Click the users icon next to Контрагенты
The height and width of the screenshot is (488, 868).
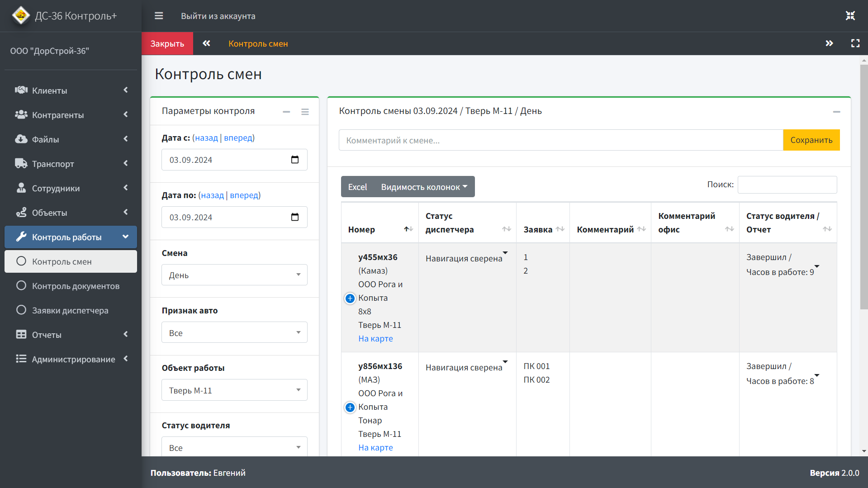(x=21, y=114)
